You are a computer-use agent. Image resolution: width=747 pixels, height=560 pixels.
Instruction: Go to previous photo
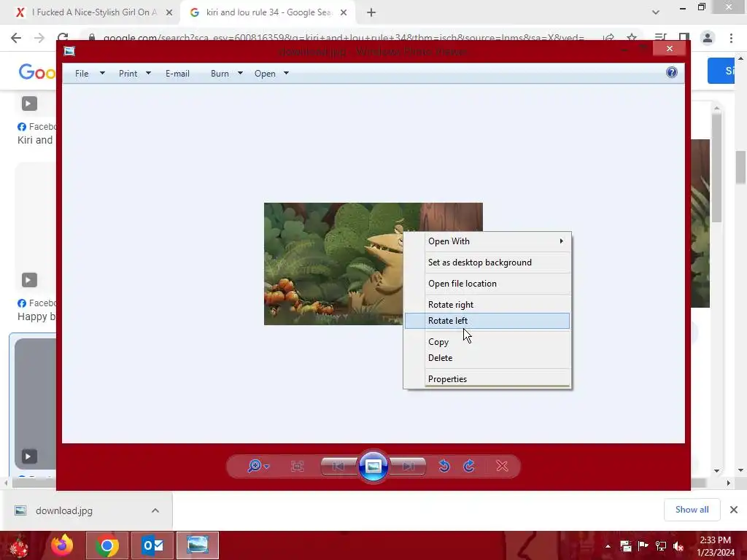[x=338, y=466]
